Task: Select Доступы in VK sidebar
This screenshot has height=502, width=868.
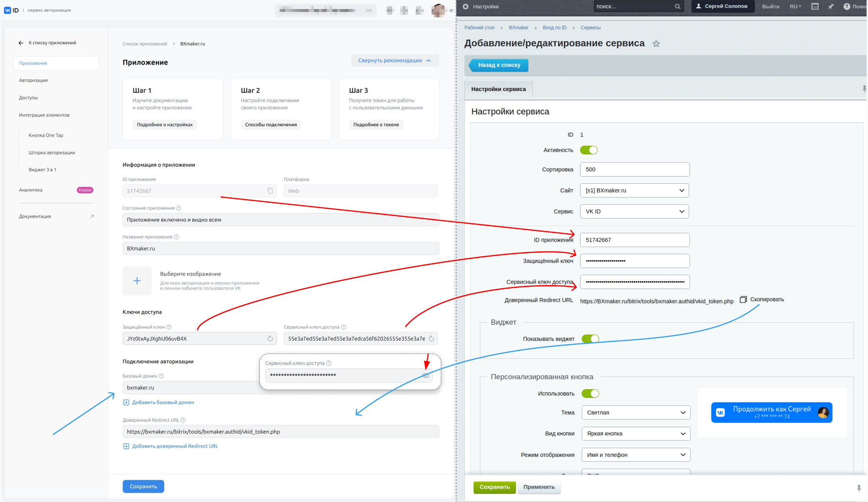Action: click(x=28, y=98)
